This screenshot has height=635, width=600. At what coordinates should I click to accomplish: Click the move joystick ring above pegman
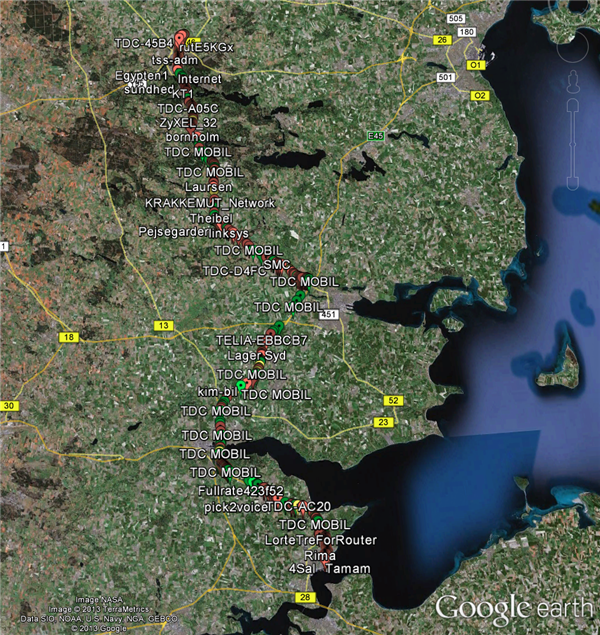573,46
